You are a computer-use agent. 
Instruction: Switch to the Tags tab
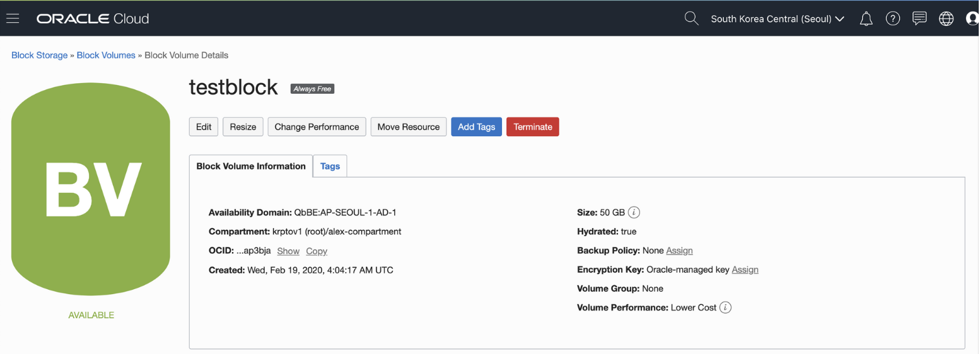(330, 166)
